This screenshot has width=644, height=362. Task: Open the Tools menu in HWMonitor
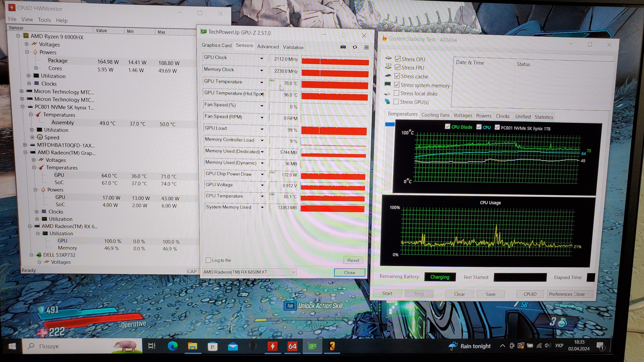(x=44, y=20)
